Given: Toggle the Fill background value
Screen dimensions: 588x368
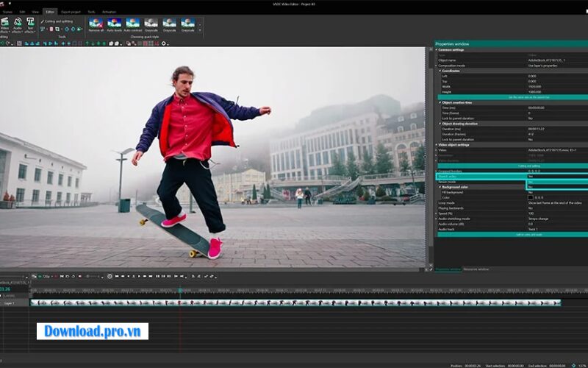Looking at the screenshot, I should point(557,192).
